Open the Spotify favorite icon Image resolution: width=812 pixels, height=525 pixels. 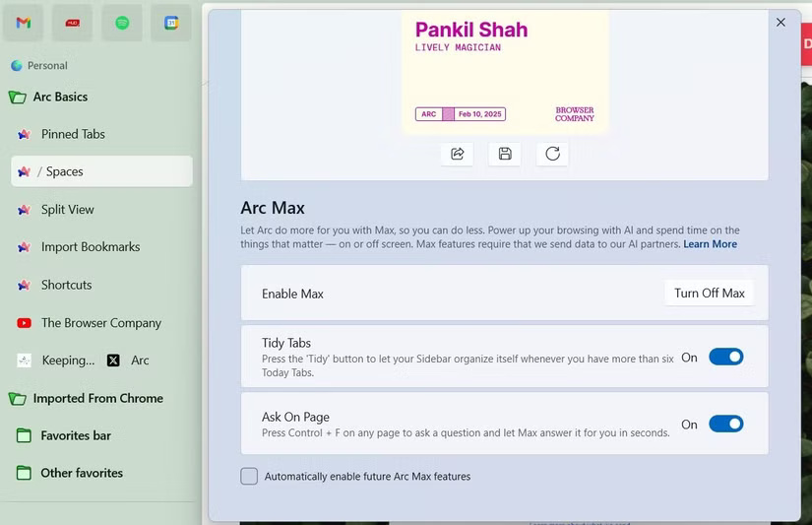click(122, 23)
